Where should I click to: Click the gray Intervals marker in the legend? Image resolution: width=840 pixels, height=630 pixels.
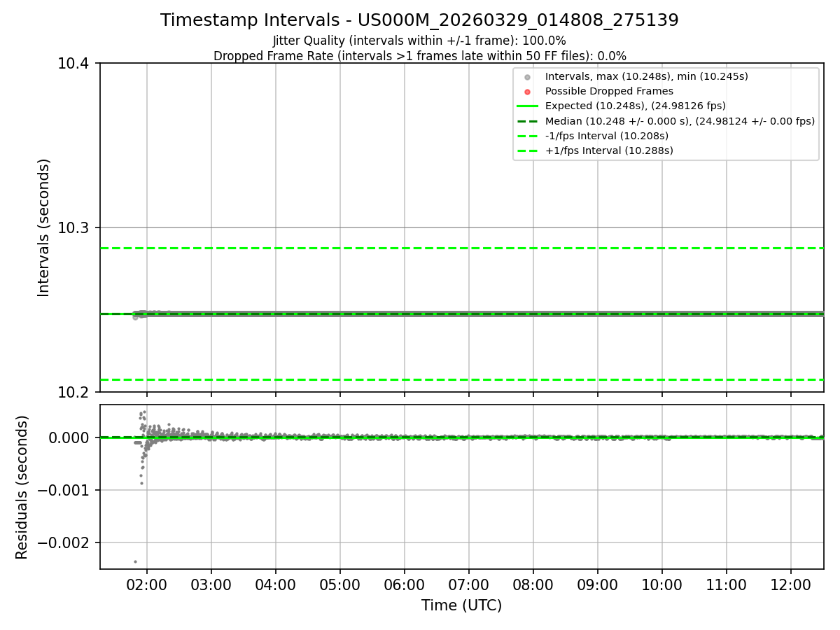point(528,77)
